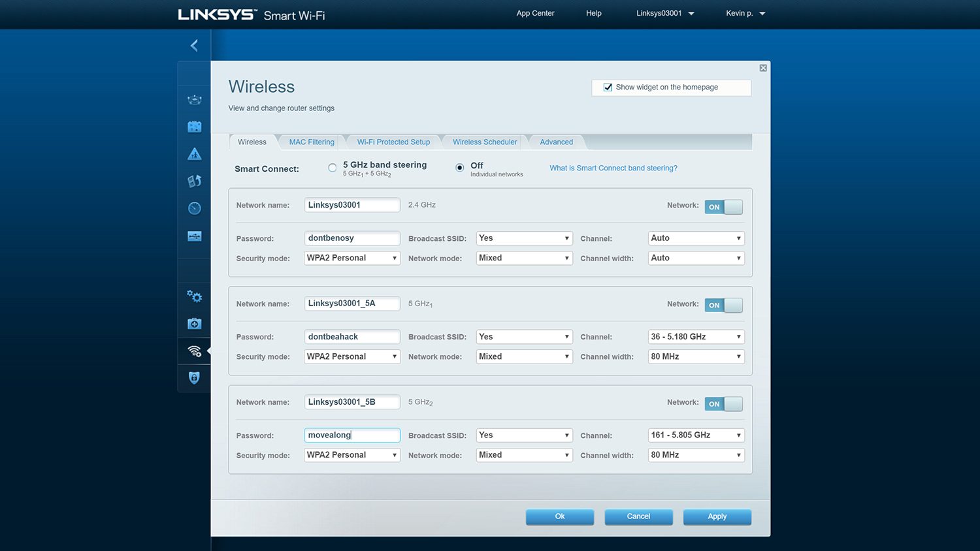Open Security mode dropdown for Linksys03001_5B

click(x=352, y=455)
